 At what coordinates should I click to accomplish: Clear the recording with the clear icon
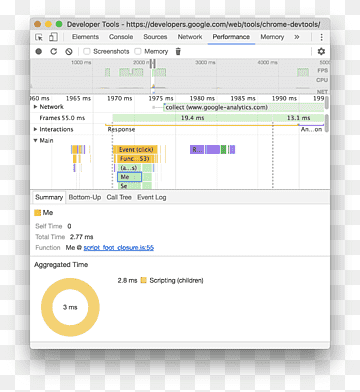pyautogui.click(x=69, y=51)
